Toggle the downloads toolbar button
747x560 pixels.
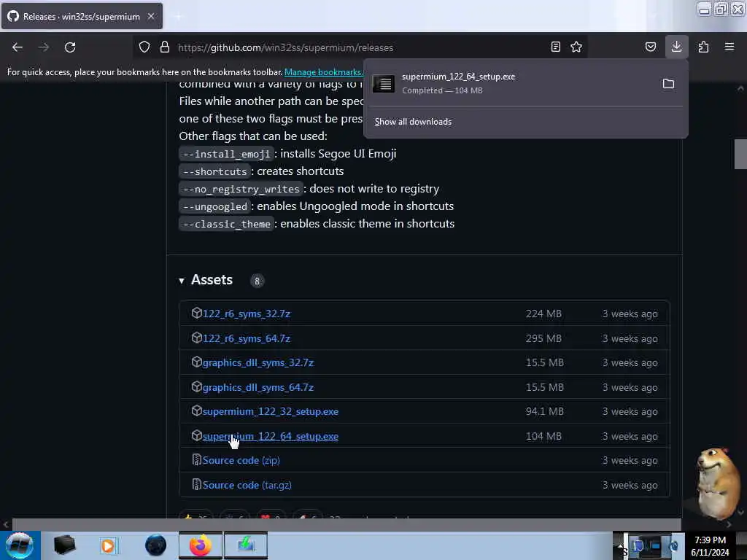(x=676, y=47)
